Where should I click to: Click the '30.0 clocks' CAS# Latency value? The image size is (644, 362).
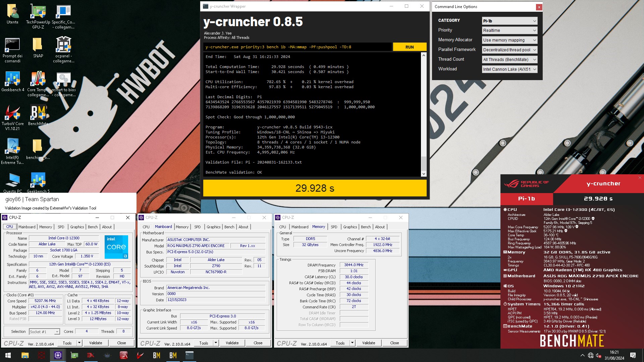pyautogui.click(x=354, y=277)
